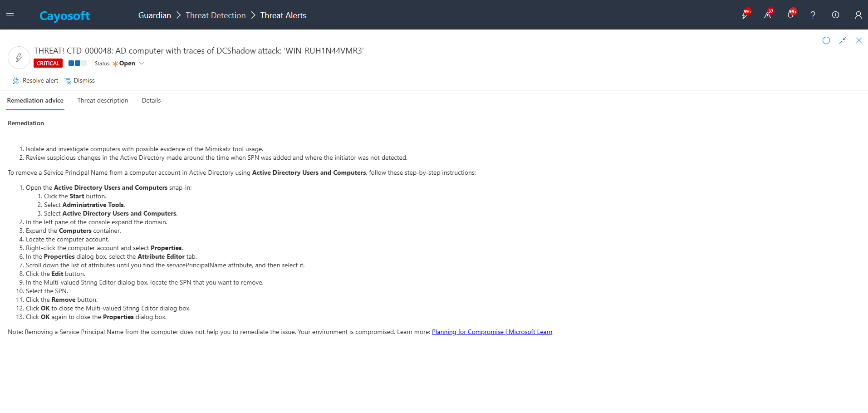The height and width of the screenshot is (413, 868).
Task: Go to Guardian in the breadcrumb
Action: (x=154, y=15)
